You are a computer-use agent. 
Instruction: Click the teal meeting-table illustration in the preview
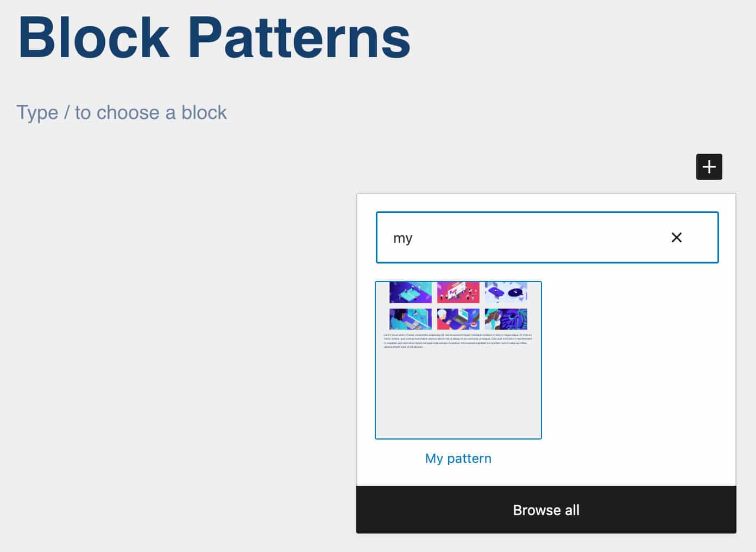(410, 292)
